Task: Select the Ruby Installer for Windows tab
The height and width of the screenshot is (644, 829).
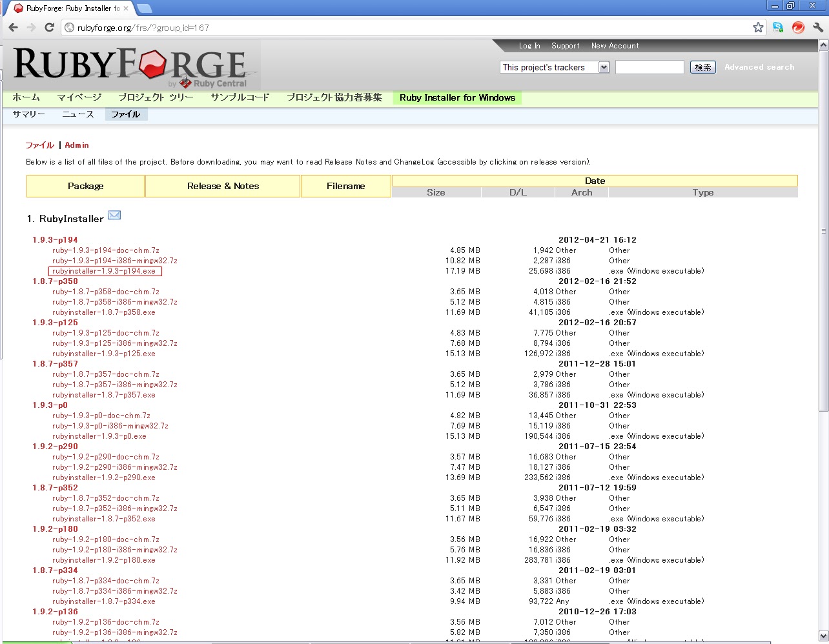Action: point(457,97)
